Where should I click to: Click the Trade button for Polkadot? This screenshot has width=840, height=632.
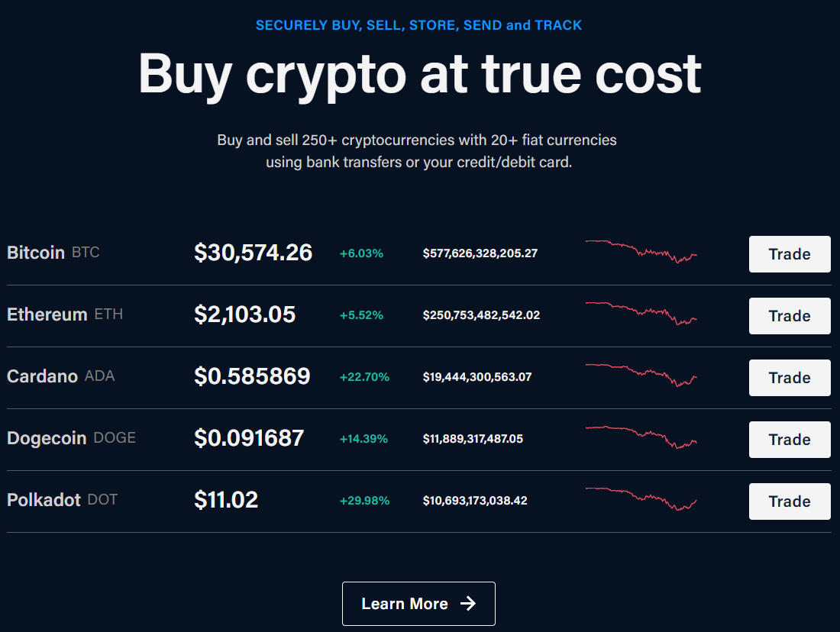tap(790, 501)
